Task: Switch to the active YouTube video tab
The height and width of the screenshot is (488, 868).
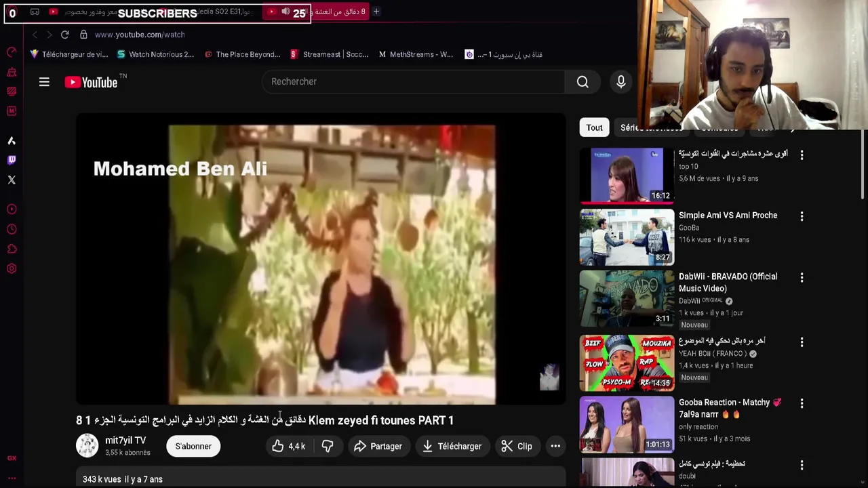Action: tap(316, 12)
